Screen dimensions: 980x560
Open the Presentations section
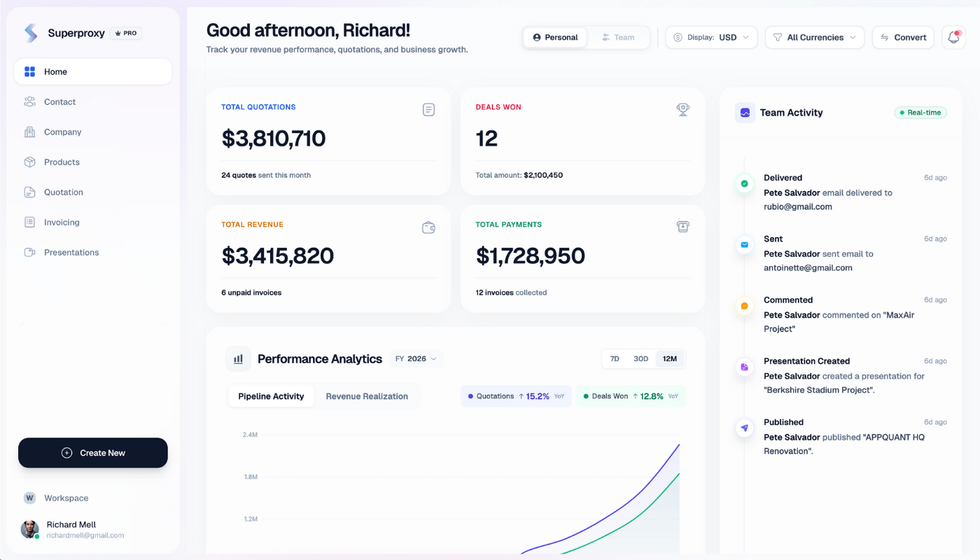coord(93,252)
